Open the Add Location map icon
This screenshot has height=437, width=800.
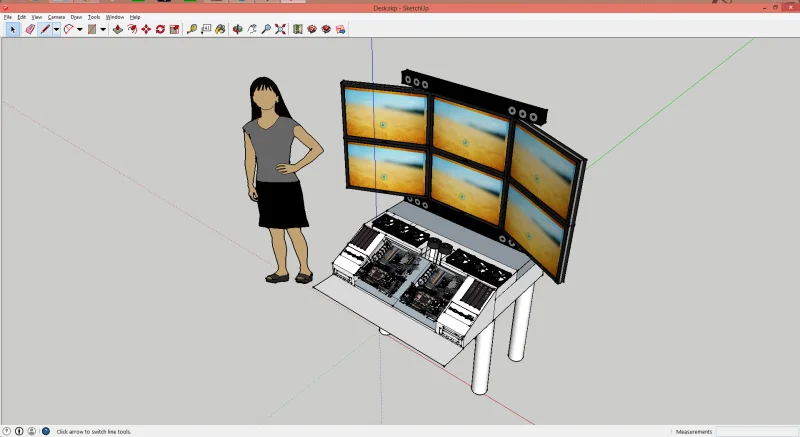[298, 30]
